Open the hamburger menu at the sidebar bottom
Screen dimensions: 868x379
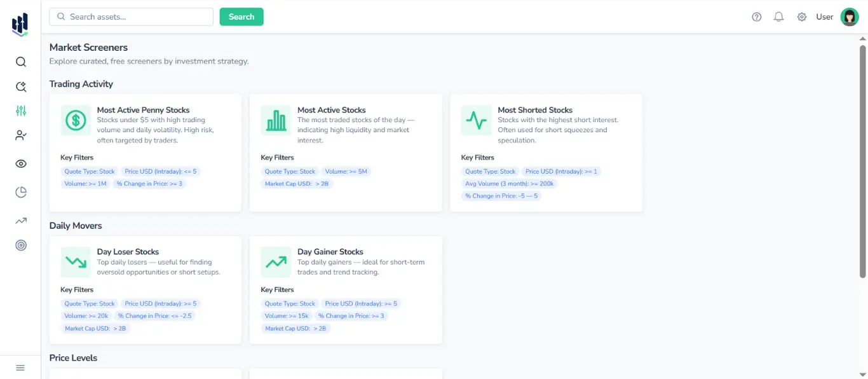pyautogui.click(x=20, y=367)
